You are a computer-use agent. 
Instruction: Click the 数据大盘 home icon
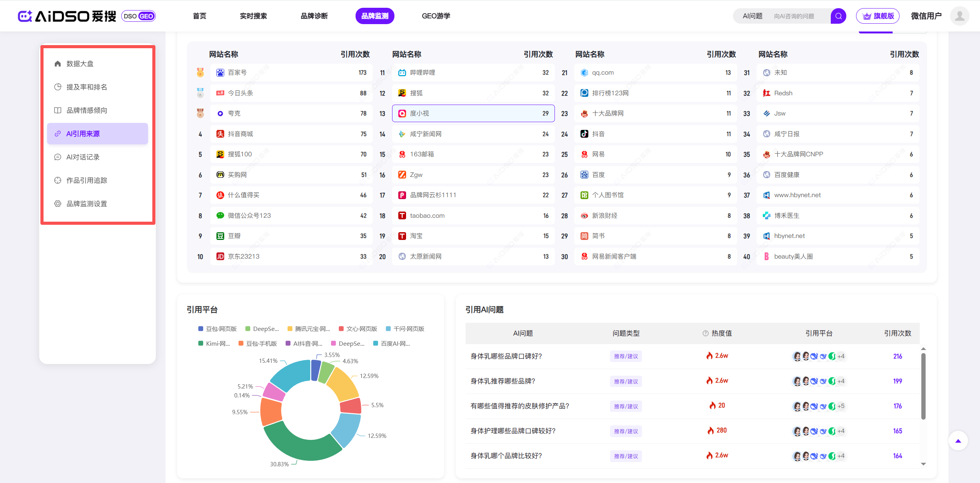pyautogui.click(x=58, y=63)
